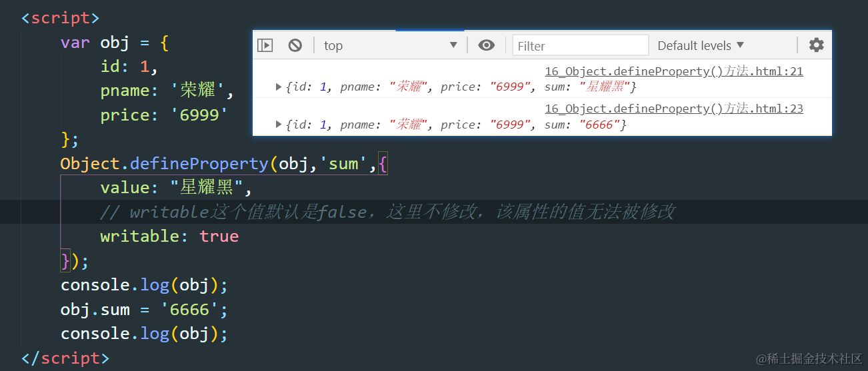
Task: Toggle the live expression eye icon
Action: point(487,45)
